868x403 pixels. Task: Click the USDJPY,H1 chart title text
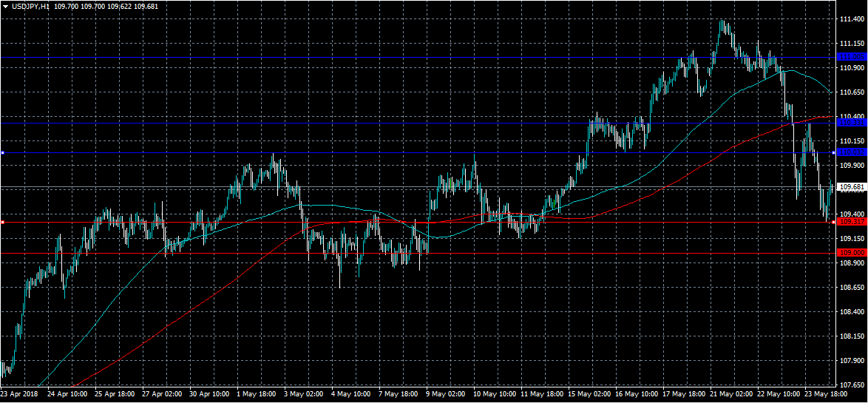[30, 6]
